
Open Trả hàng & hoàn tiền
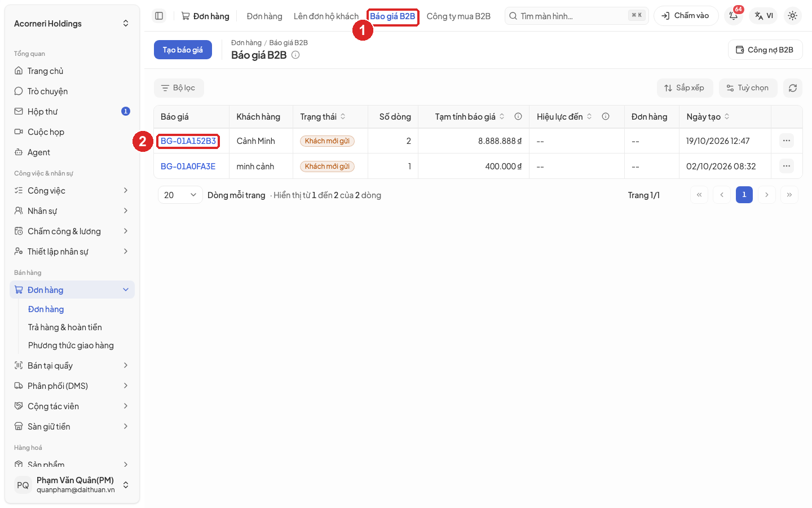(x=65, y=327)
